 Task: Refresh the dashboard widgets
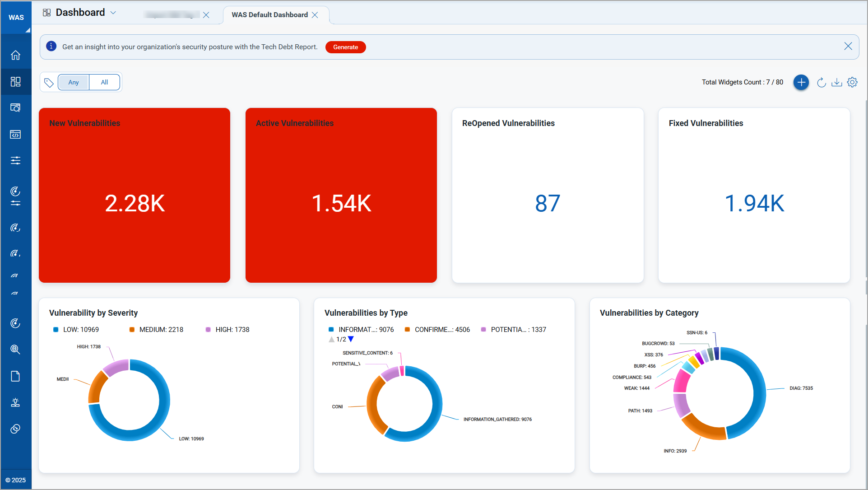coord(822,82)
